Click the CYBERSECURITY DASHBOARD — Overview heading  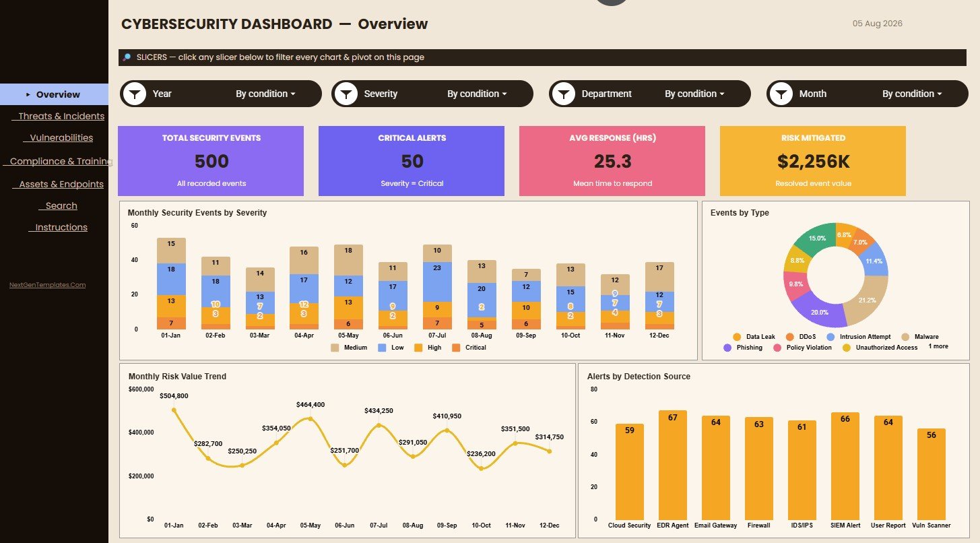[x=274, y=24]
